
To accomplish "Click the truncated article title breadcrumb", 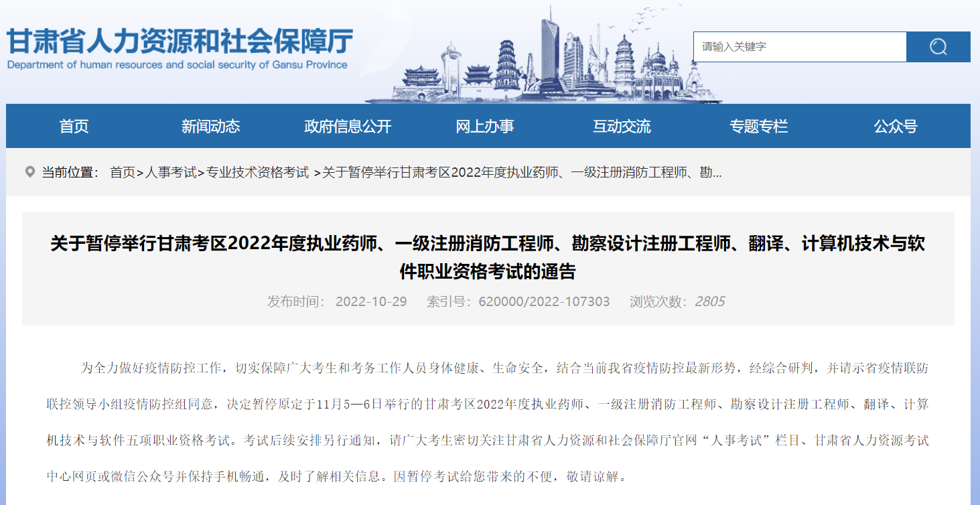I will pos(522,172).
